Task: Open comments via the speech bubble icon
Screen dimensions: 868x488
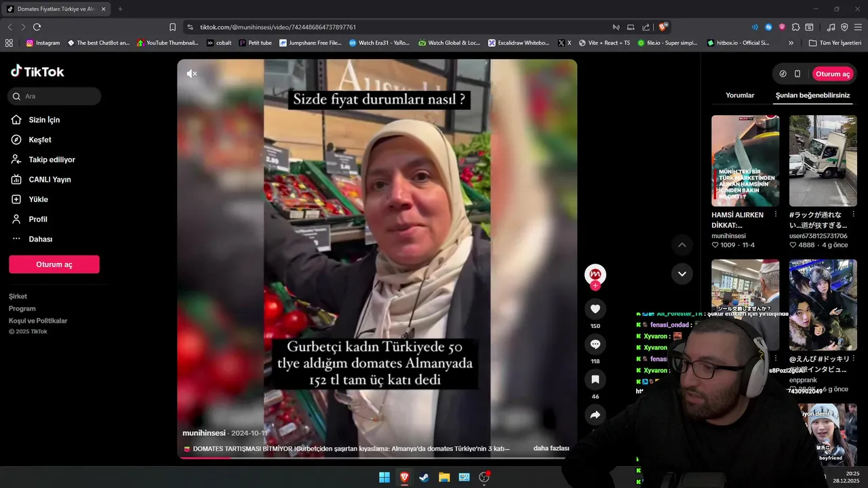Action: [595, 344]
